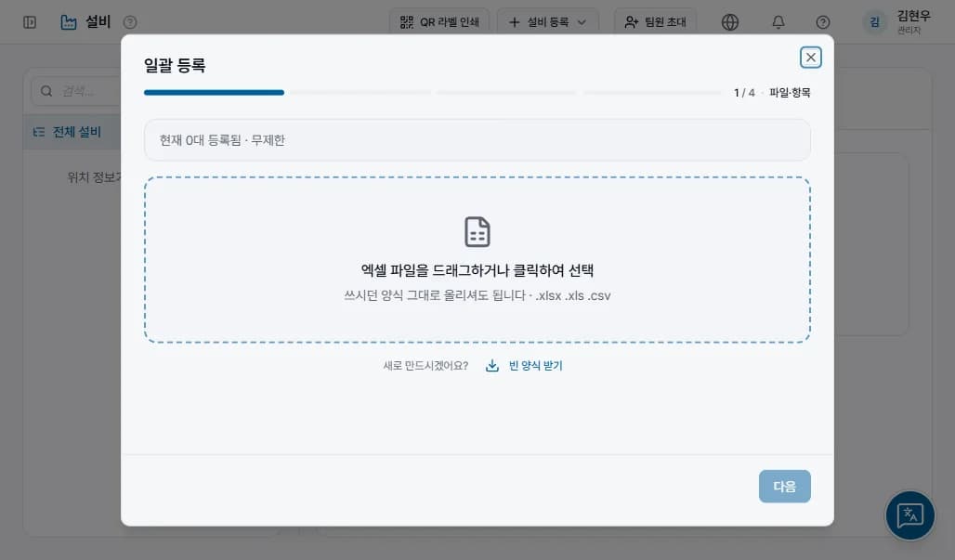The width and height of the screenshot is (955, 560).
Task: Click the Excel file drop zone
Action: click(477, 260)
